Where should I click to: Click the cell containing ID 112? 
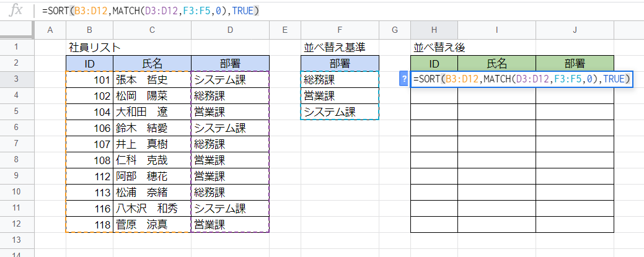point(89,176)
